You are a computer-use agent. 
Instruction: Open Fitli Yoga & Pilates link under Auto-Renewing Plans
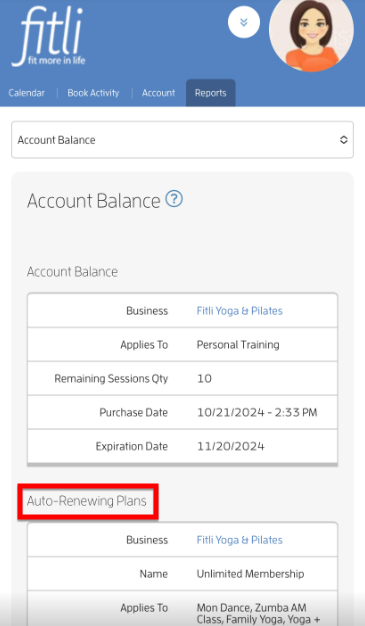240,540
